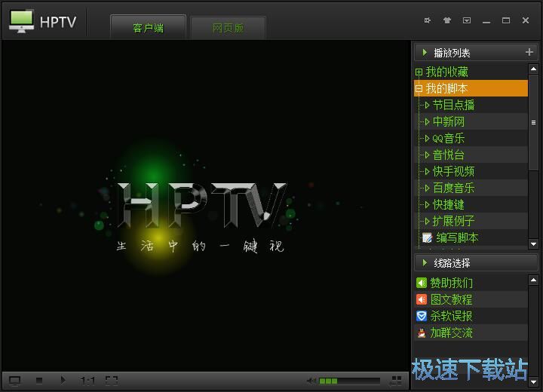The width and height of the screenshot is (543, 392).
Task: Select 音悦台 in the playlist
Action: pyautogui.click(x=449, y=155)
